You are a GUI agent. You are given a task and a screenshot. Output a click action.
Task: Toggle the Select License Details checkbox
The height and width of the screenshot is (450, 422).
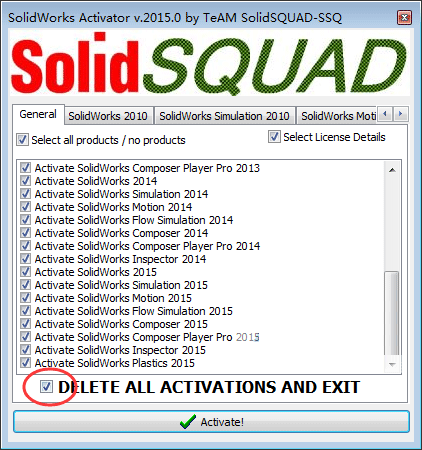tap(274, 137)
